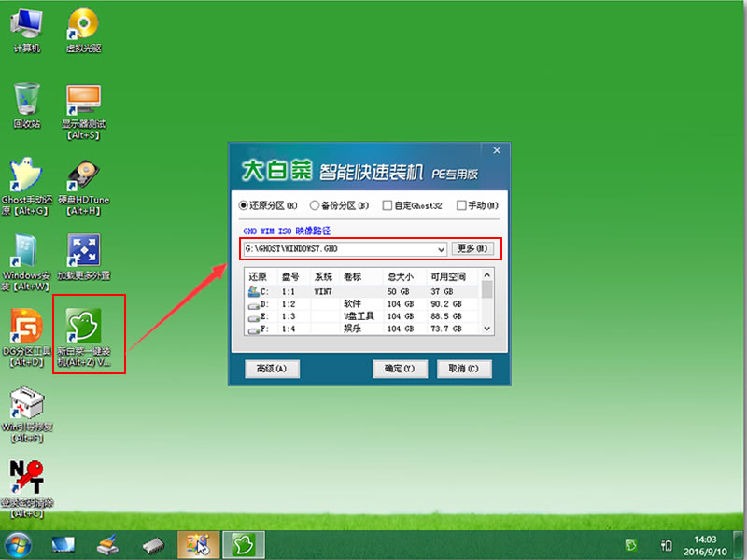This screenshot has height=560, width=747.
Task: Select the F: drive icon in partition list
Action: (x=253, y=329)
